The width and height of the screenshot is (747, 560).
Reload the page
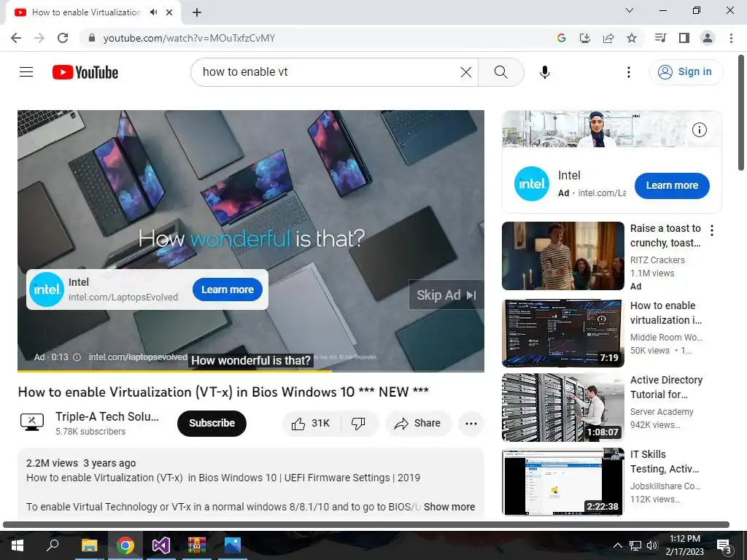tap(63, 38)
